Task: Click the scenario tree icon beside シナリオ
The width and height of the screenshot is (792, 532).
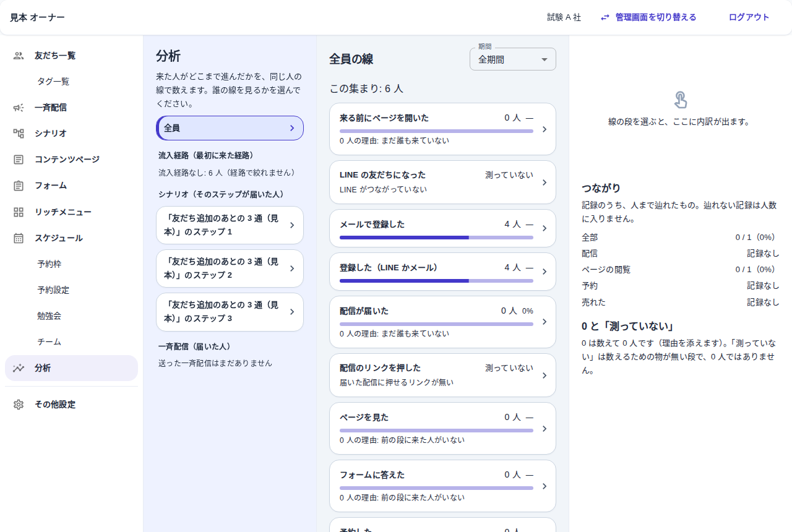Action: coord(19,134)
